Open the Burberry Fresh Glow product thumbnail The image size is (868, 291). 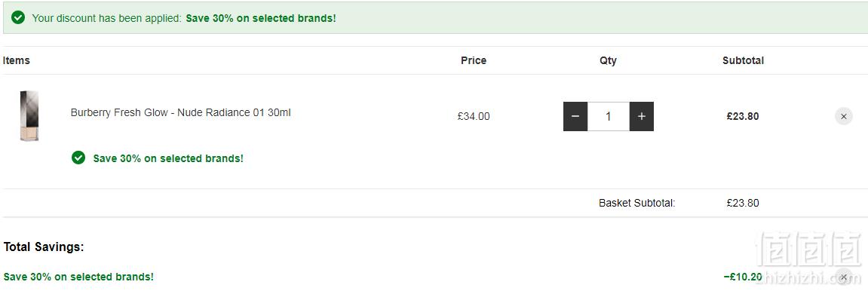click(29, 116)
